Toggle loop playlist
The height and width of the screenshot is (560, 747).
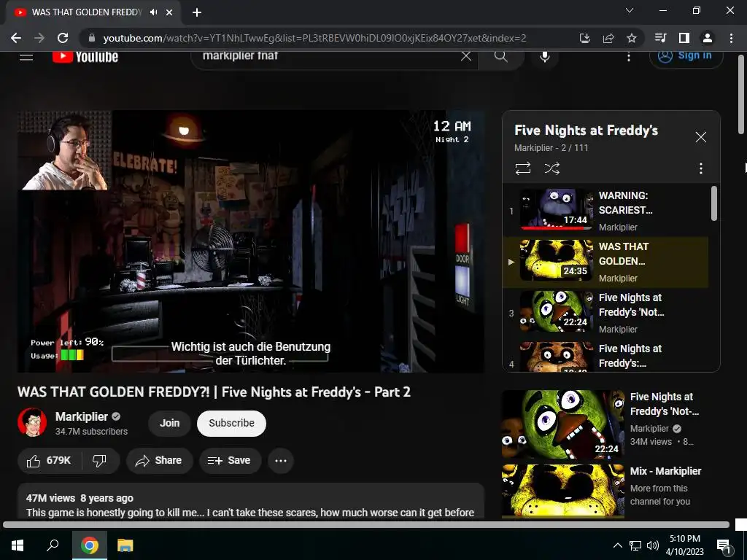[522, 168]
